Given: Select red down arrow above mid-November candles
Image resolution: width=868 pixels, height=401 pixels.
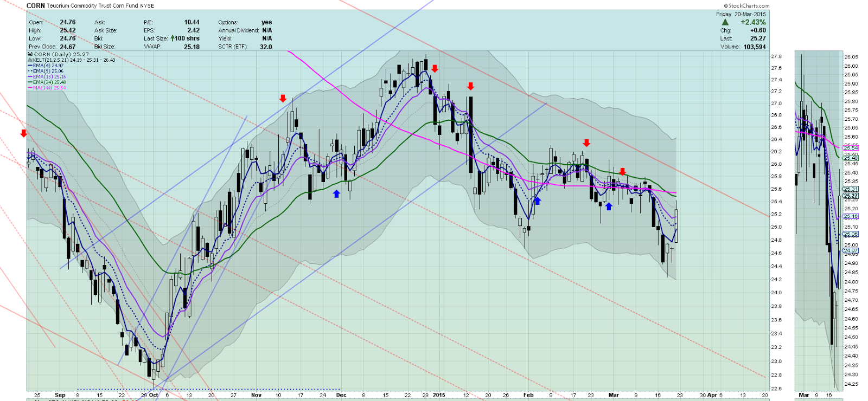Looking at the screenshot, I should click(283, 98).
